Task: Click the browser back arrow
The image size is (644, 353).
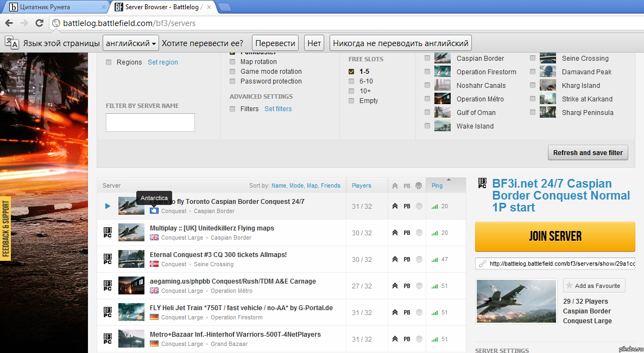Action: [9, 23]
